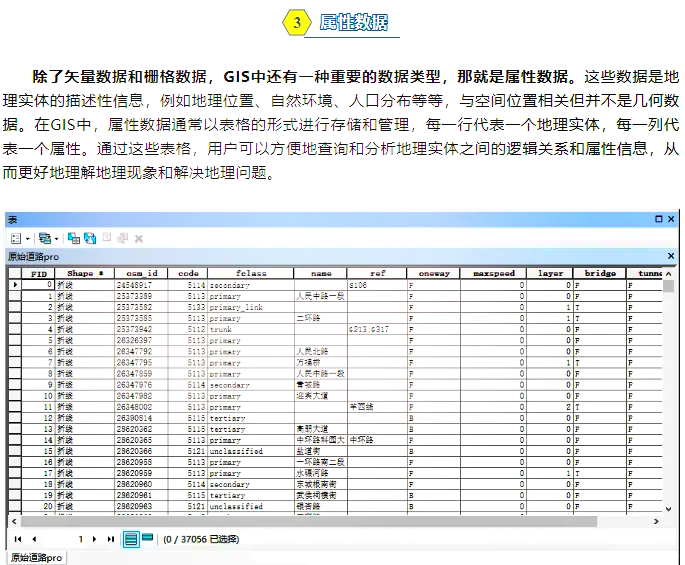Click the name cell 迎宾大道

[321, 395]
